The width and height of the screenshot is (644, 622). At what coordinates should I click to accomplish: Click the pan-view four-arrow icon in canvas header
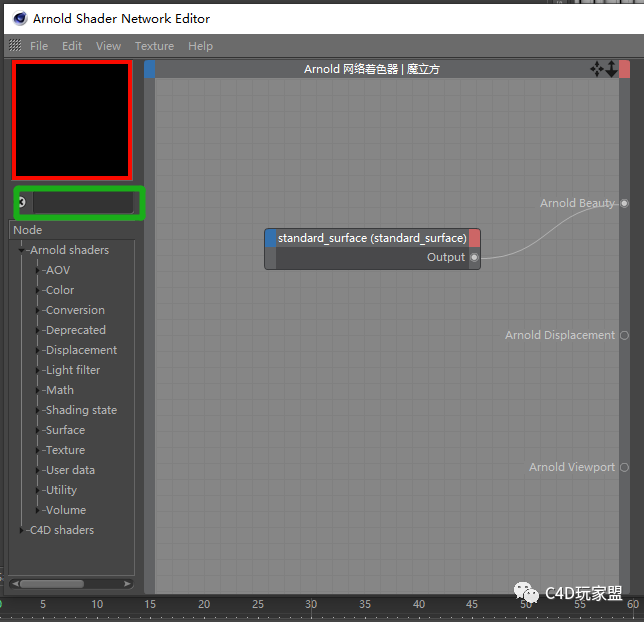pos(597,69)
